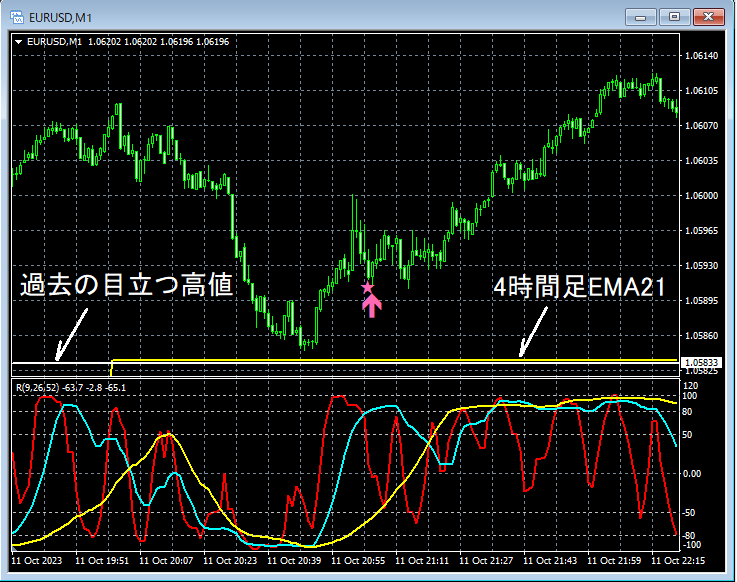Viewport: 737px width, 582px height.
Task: Click the 11 Oct 20:23 time label
Action: 230,561
